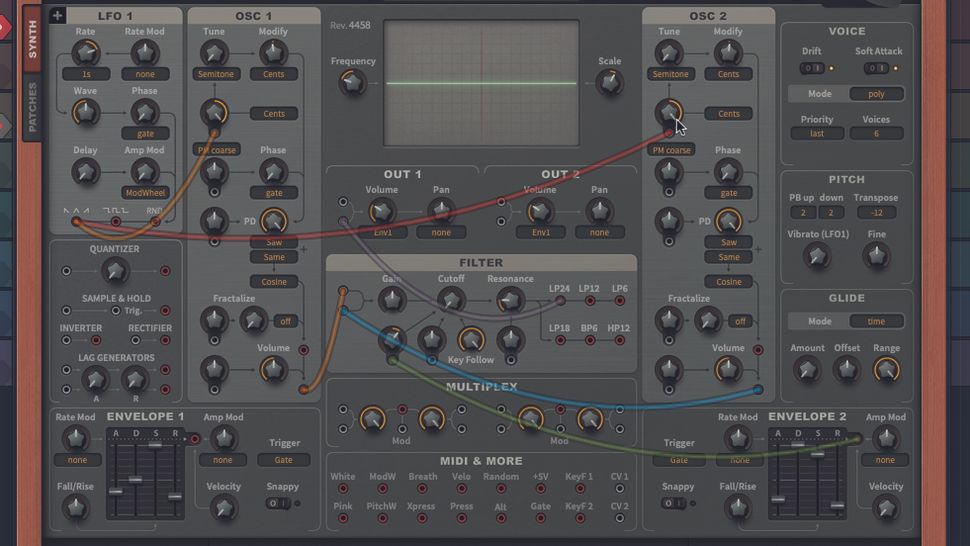Click the Filter Key Follow knob
970x546 pixels.
[471, 339]
